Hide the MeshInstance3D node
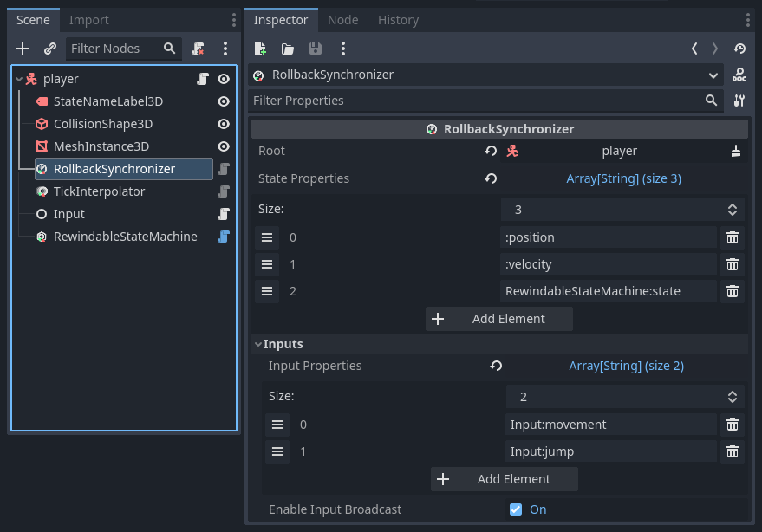This screenshot has height=532, width=762. point(224,146)
